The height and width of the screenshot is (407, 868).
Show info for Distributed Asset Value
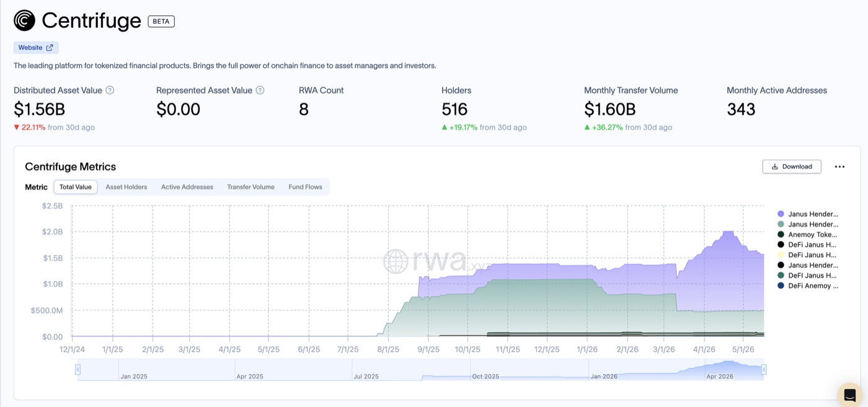(x=110, y=90)
